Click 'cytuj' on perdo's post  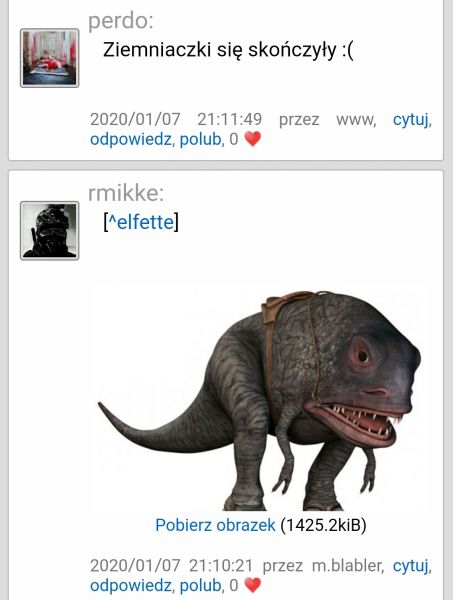[x=410, y=119]
